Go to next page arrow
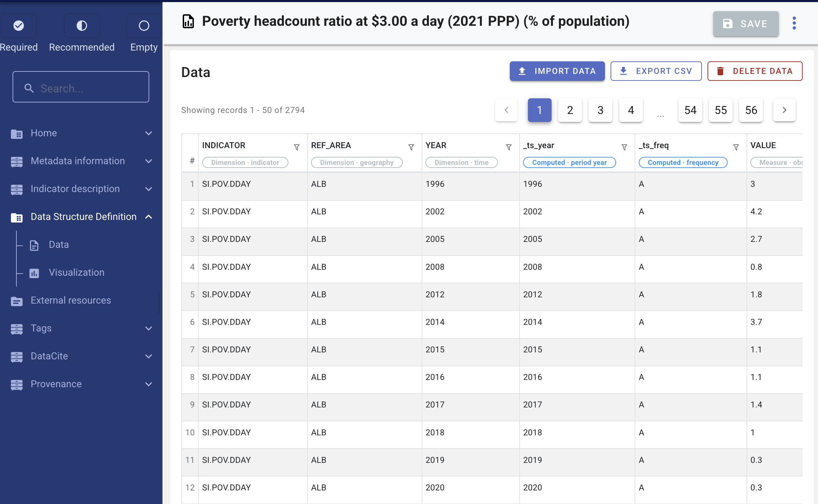Image resolution: width=818 pixels, height=504 pixels. [785, 110]
